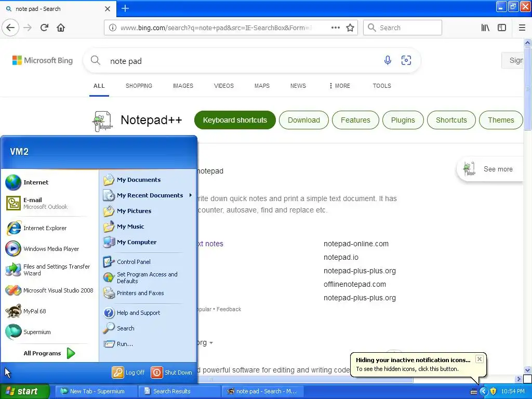The width and height of the screenshot is (532, 399).
Task: Click See more button
Action: [x=490, y=169]
